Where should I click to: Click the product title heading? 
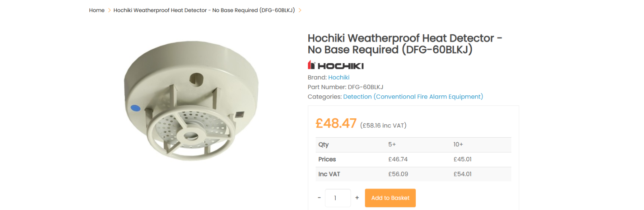pos(405,44)
